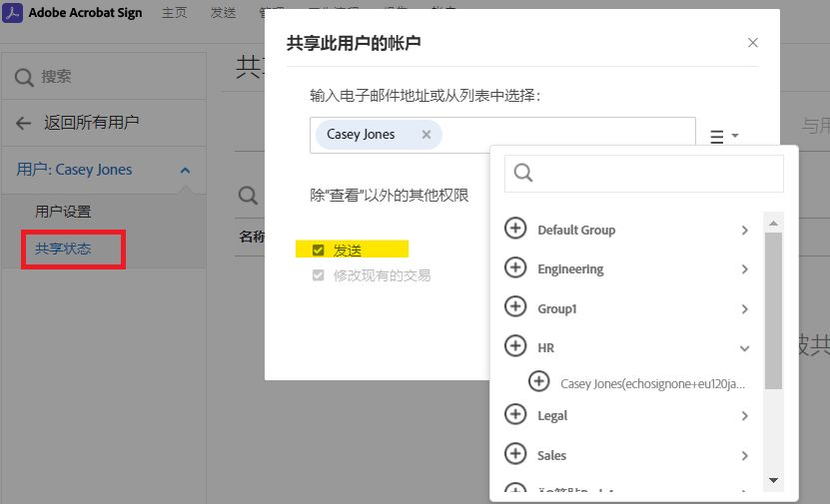
Task: Click the scroll-down arrow of the group list
Action: pos(773,480)
